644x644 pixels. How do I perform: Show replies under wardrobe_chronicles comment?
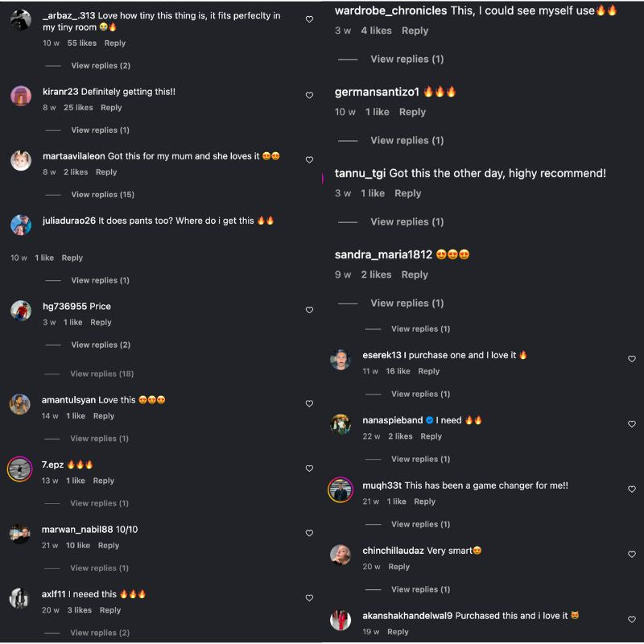pyautogui.click(x=407, y=59)
